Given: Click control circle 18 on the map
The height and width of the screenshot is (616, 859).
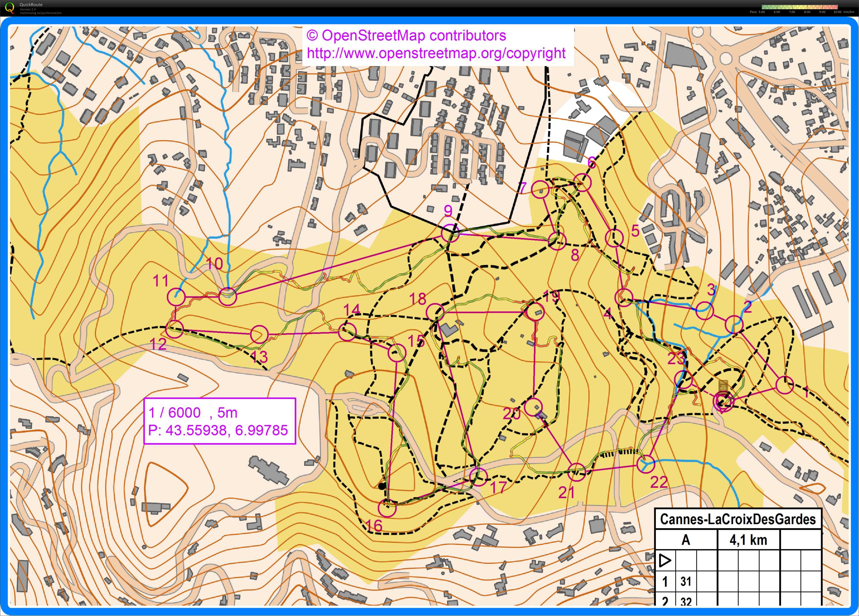Looking at the screenshot, I should [x=435, y=313].
